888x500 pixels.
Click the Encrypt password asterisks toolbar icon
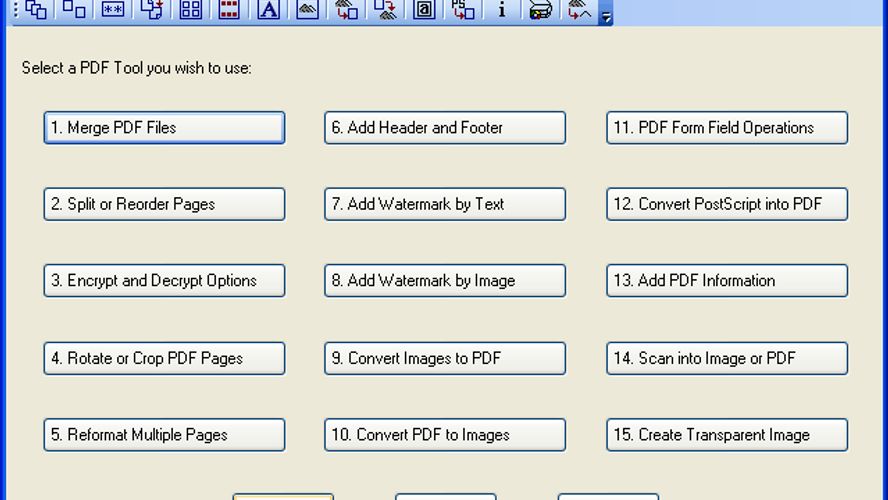[x=113, y=10]
